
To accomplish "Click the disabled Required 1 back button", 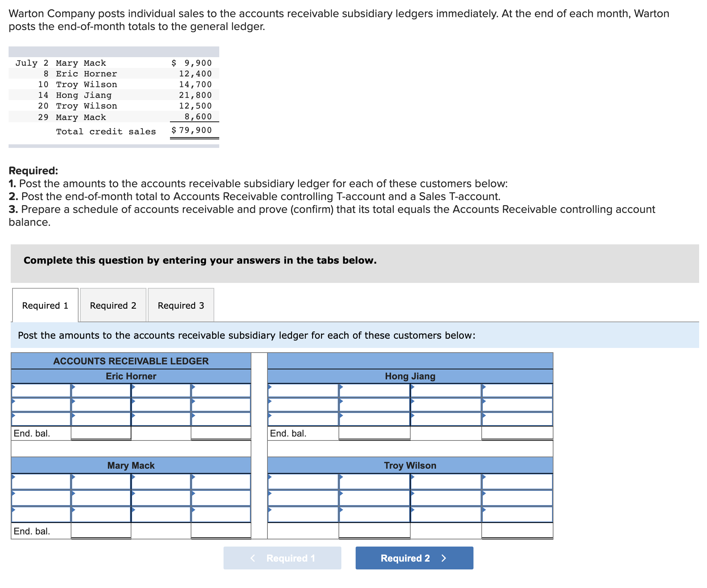I will point(282,558).
